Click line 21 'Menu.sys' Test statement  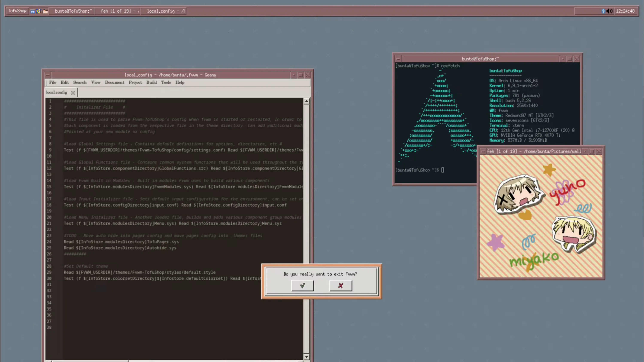click(x=173, y=223)
